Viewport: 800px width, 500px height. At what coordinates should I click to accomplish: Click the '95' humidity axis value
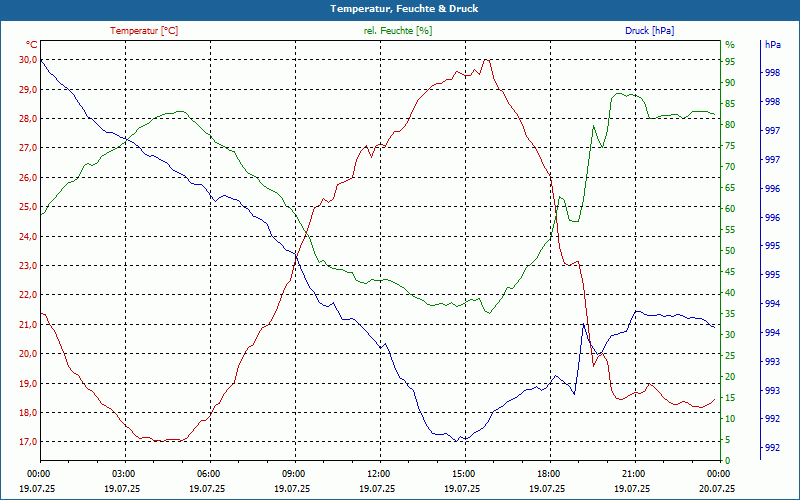(x=730, y=62)
